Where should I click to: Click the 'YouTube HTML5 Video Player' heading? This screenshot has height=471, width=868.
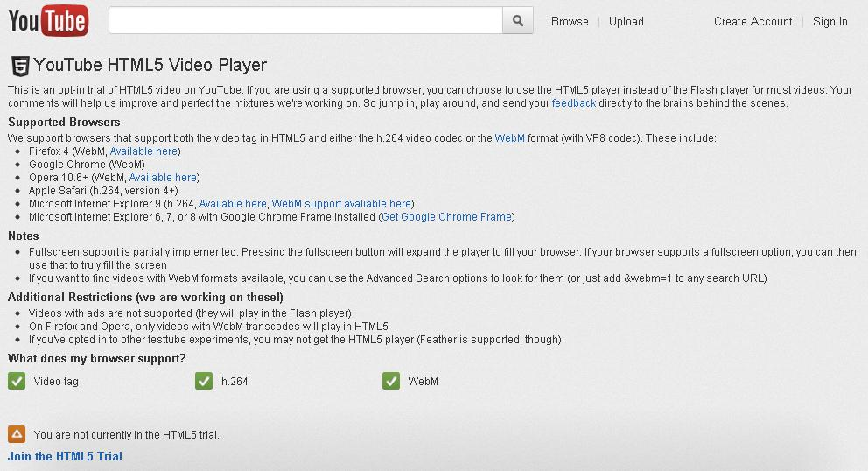(x=150, y=65)
